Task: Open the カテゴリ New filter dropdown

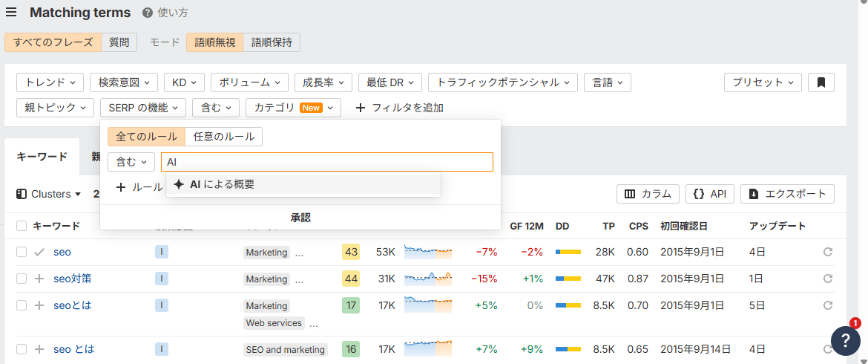Action: (293, 108)
